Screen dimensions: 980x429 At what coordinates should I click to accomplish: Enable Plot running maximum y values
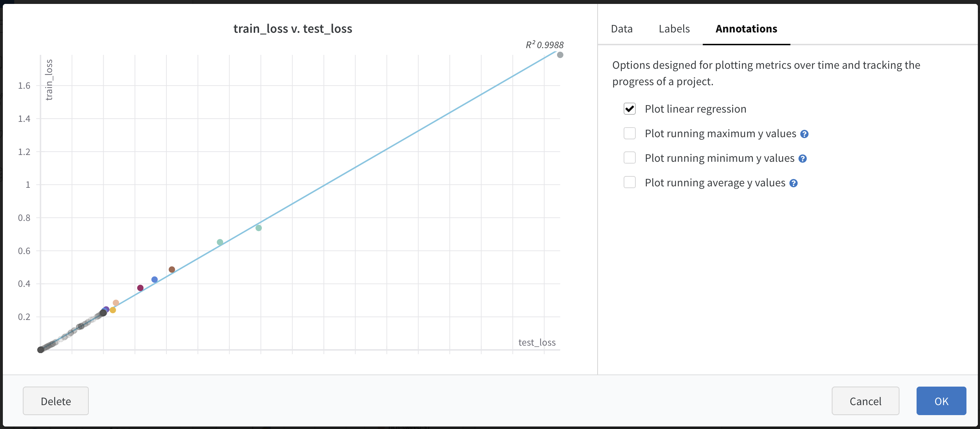(630, 134)
